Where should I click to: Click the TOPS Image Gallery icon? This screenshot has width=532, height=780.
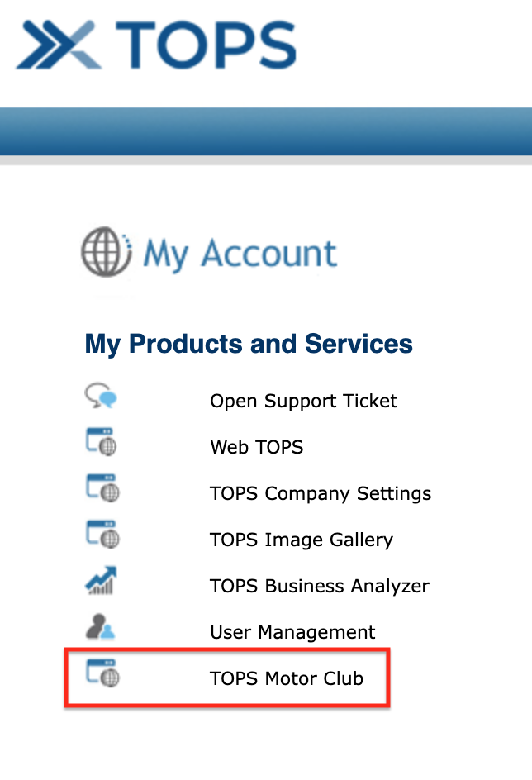coord(102,534)
